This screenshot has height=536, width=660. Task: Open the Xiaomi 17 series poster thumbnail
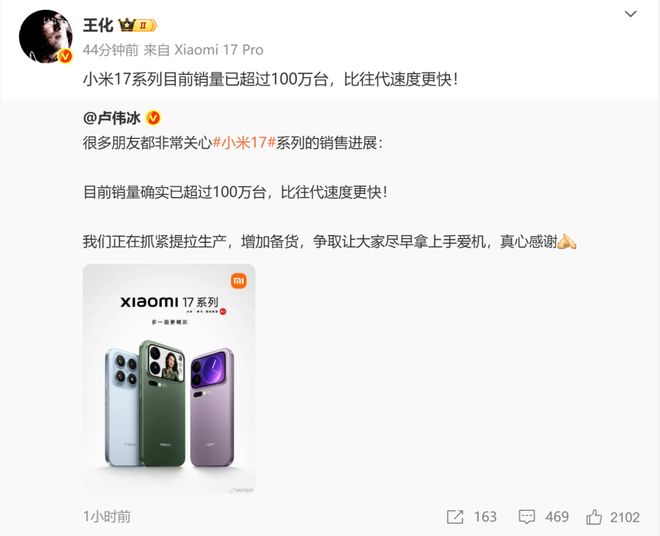click(169, 379)
